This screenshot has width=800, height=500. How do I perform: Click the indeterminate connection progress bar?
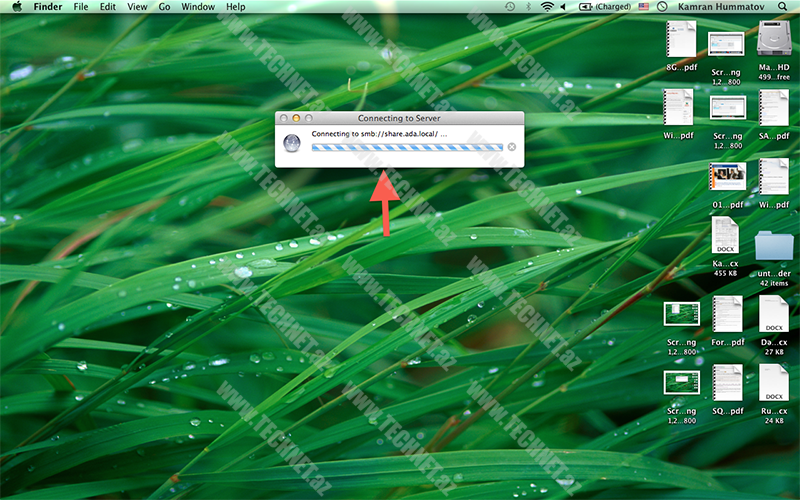point(407,147)
